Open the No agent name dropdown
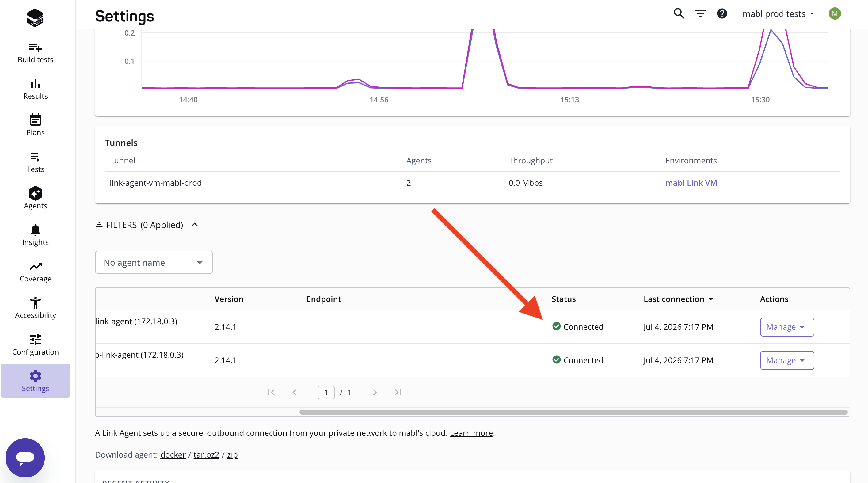 pyautogui.click(x=154, y=262)
